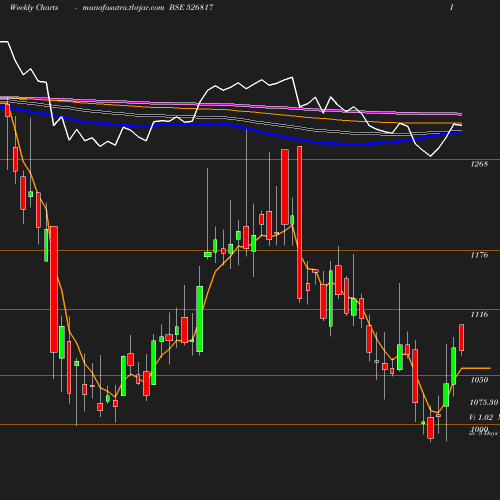The image size is (500, 500).
Task: Click the 1268 price level label
Action: point(479,164)
